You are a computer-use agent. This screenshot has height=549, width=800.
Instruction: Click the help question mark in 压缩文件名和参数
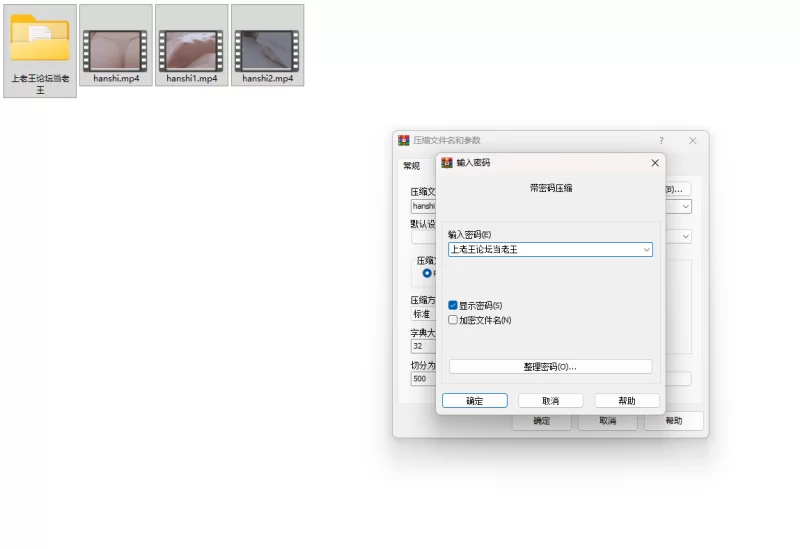(x=661, y=140)
